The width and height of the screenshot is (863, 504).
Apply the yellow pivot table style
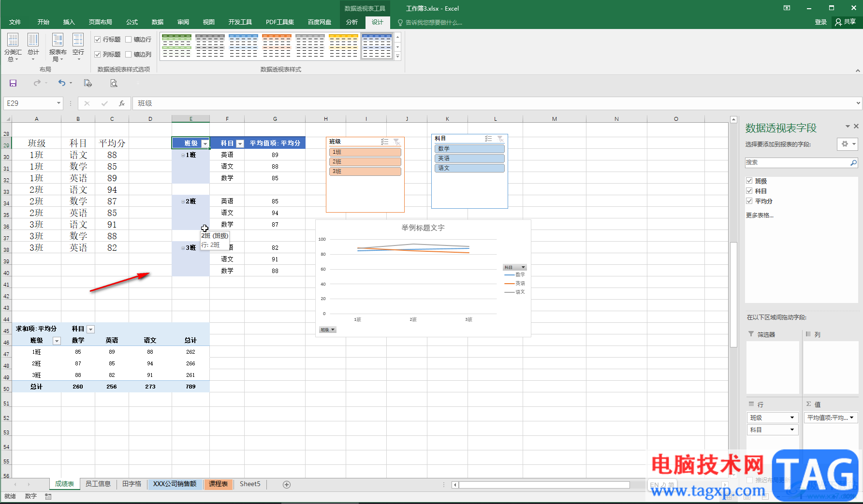tap(343, 46)
